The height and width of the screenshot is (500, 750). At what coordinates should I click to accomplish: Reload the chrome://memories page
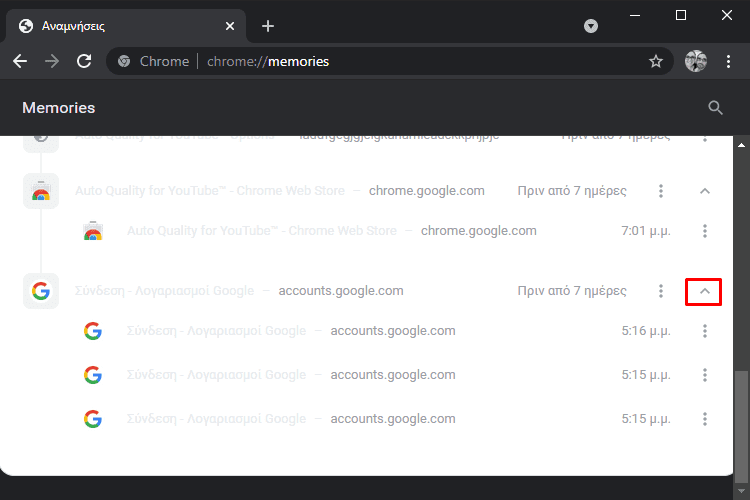tap(84, 61)
